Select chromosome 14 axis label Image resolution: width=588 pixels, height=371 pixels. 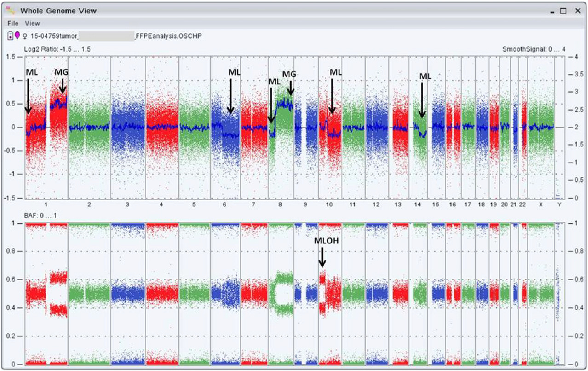(418, 205)
